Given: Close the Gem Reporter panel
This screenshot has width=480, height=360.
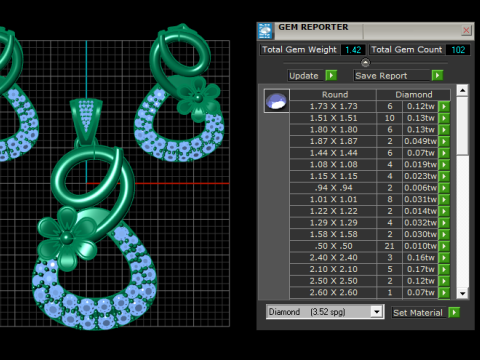Looking at the screenshot, I should click(x=466, y=30).
